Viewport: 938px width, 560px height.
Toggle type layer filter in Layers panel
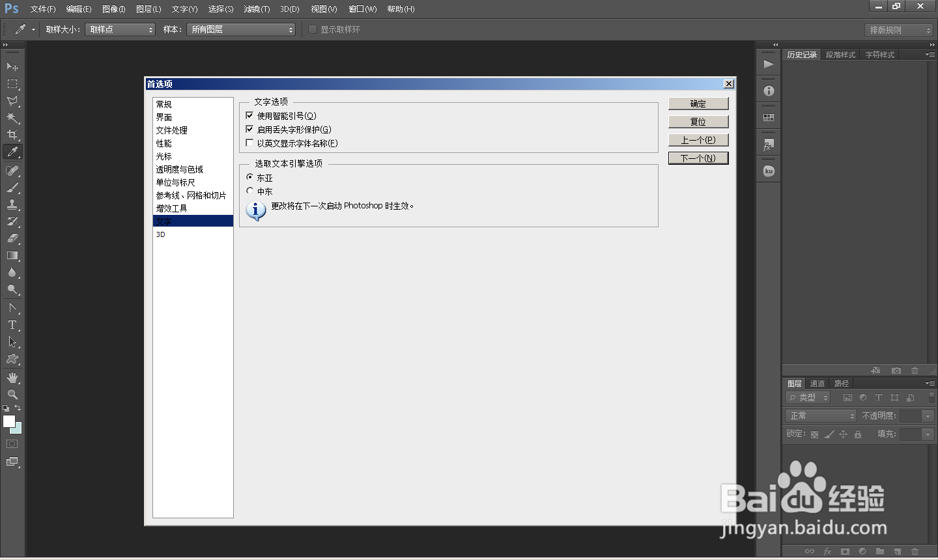click(x=879, y=397)
